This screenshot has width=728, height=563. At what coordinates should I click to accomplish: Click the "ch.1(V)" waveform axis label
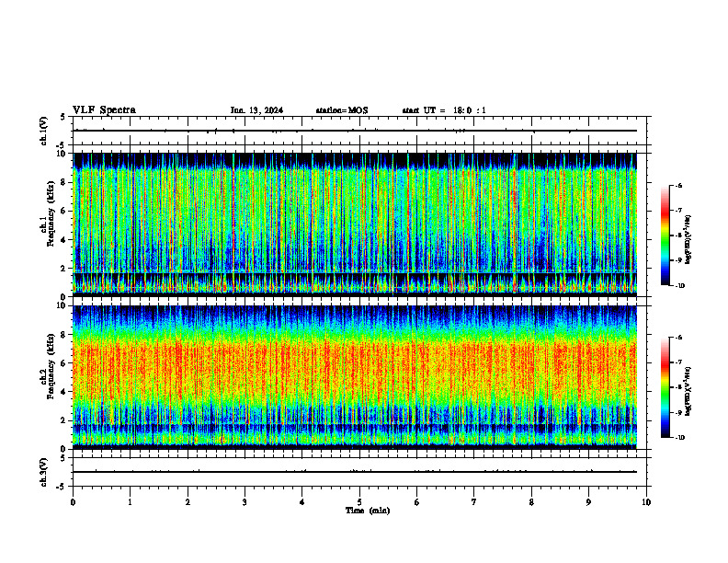[44, 131]
